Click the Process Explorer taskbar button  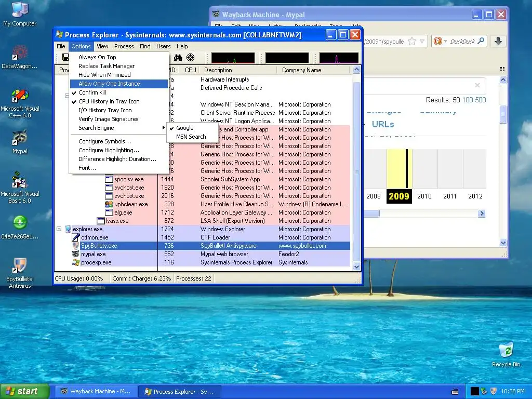pyautogui.click(x=180, y=392)
